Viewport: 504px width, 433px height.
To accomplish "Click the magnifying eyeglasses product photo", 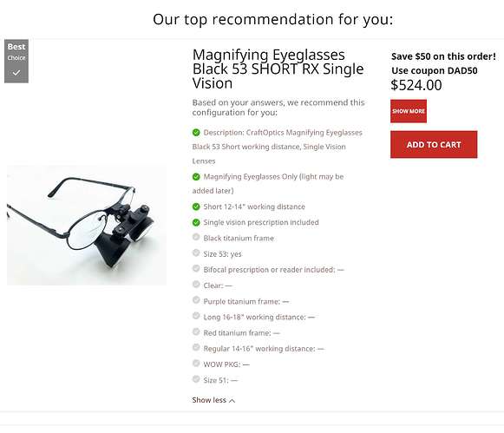I will pos(87,225).
